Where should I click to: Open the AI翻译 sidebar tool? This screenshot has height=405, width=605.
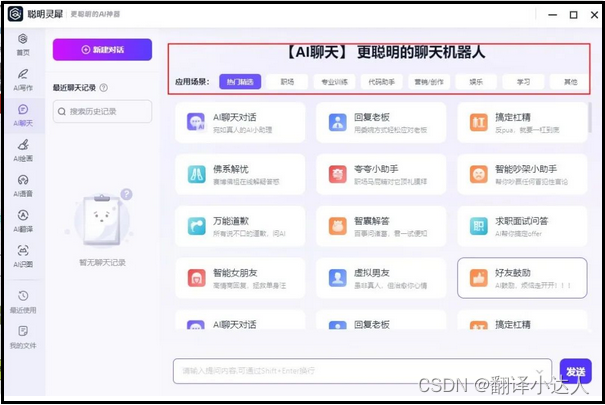(x=23, y=221)
